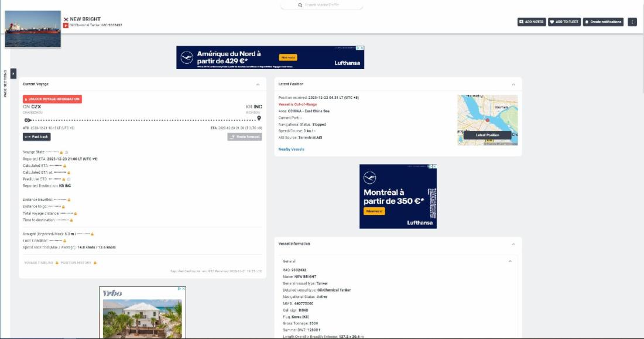Viewport: 644px width, 339px height.
Task: Collapse the Current Voyage panel
Action: [x=258, y=84]
